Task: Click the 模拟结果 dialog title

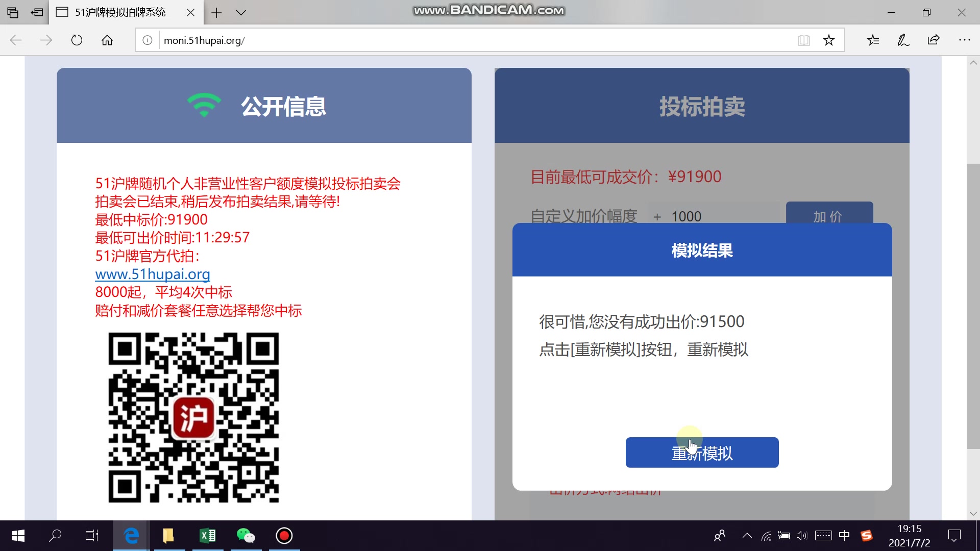Action: click(702, 251)
